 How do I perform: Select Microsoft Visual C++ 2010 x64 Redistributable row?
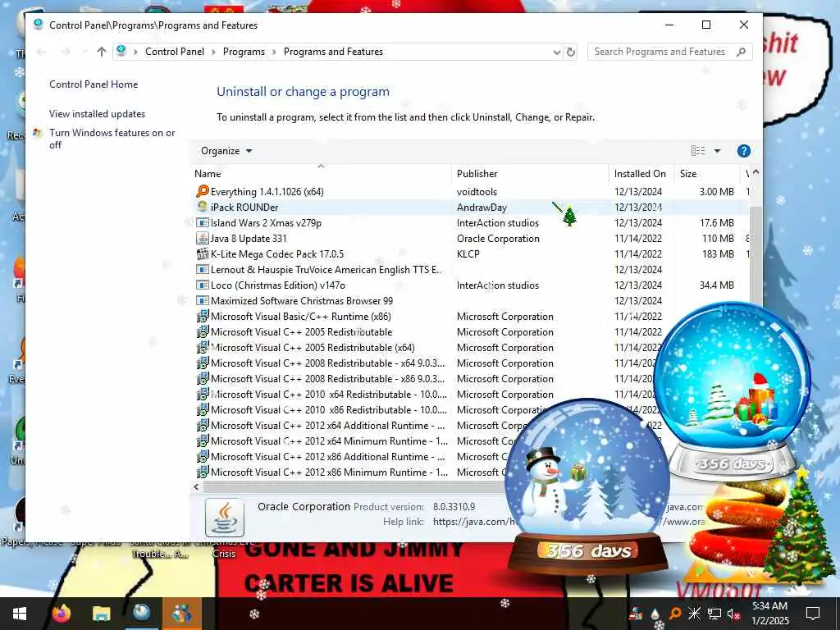click(x=425, y=395)
